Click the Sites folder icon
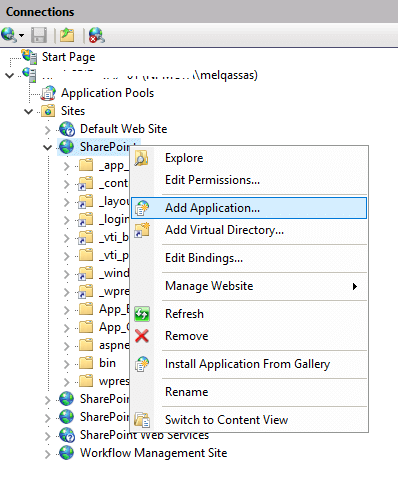 pos(48,111)
